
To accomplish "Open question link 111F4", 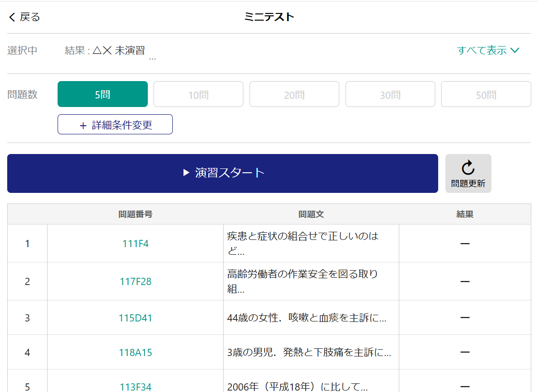I will pos(135,244).
